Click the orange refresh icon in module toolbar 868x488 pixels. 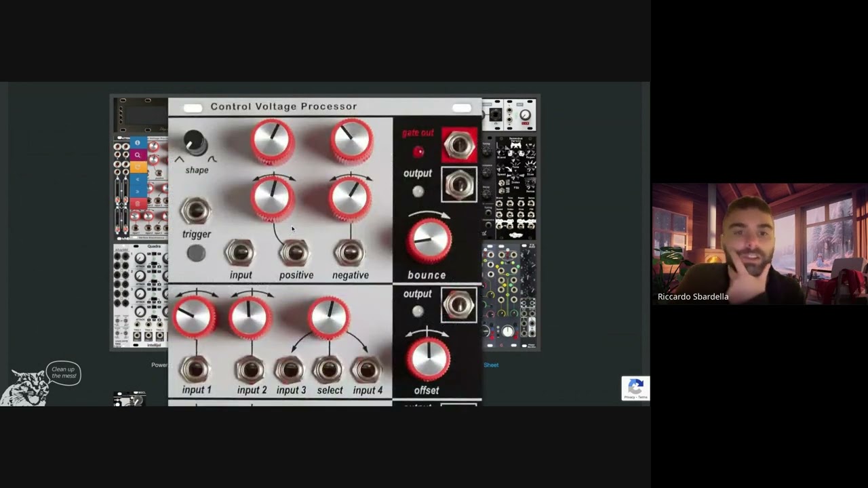[138, 167]
